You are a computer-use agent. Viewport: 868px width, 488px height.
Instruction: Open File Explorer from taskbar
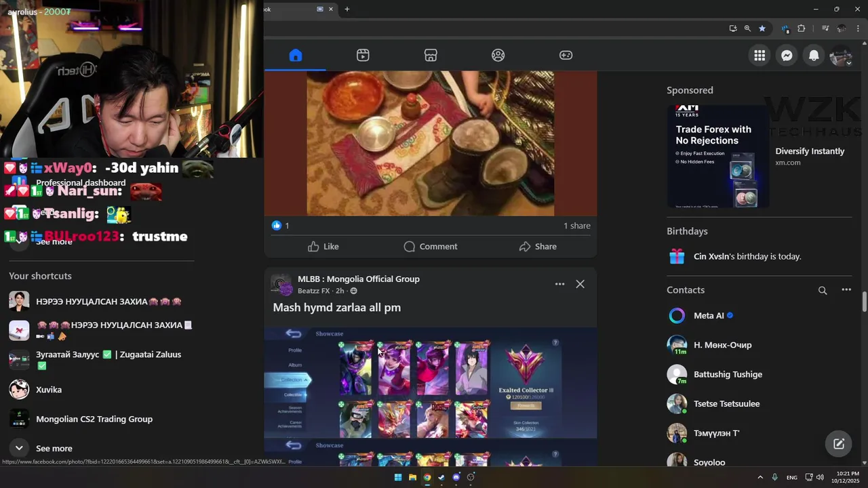412,477
